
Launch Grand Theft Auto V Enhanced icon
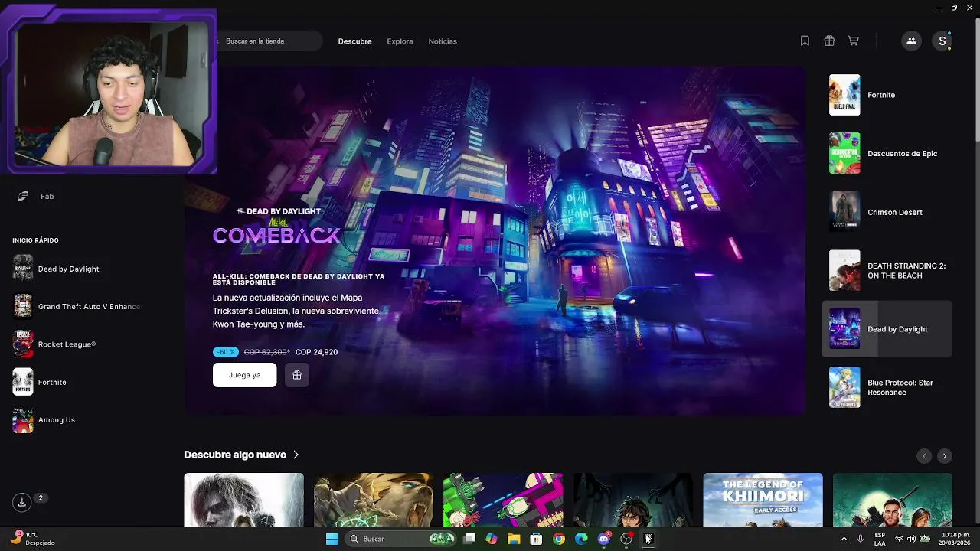pos(23,306)
